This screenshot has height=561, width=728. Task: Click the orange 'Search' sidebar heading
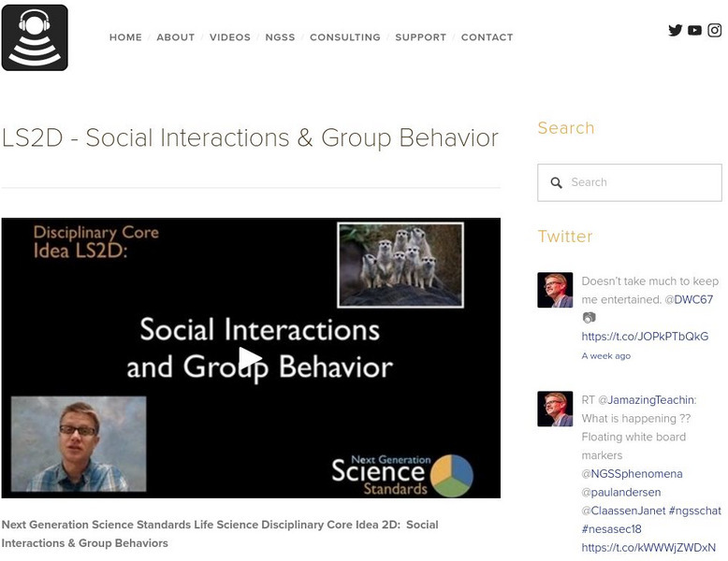point(566,127)
